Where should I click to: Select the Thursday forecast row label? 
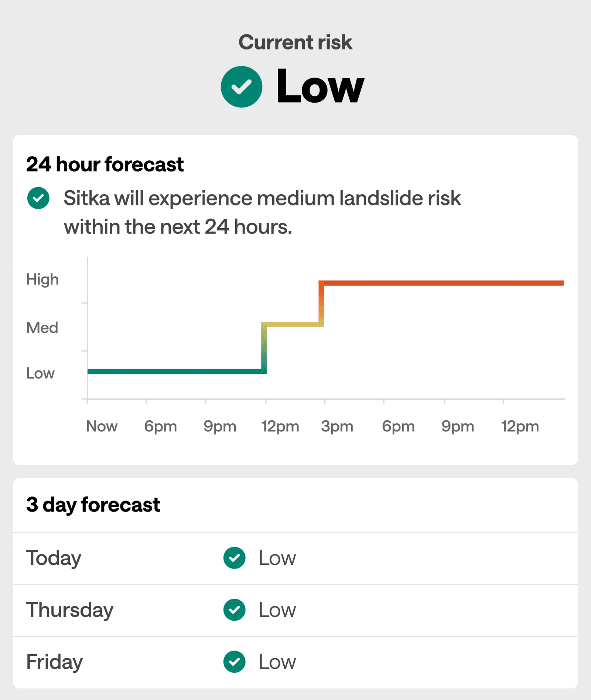pos(69,610)
